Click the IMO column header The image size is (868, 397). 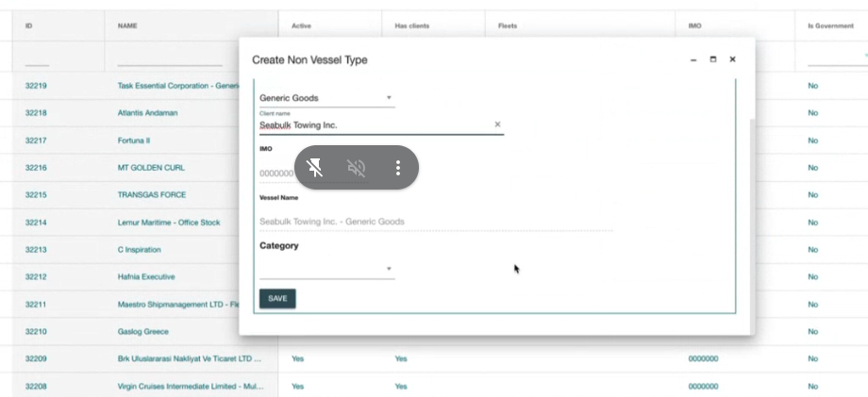coord(694,26)
